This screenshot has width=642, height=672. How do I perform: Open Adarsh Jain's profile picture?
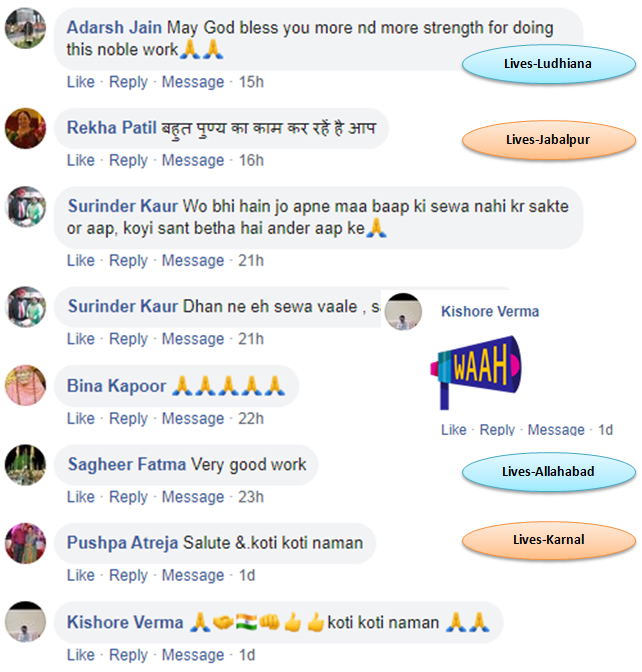coord(25,28)
